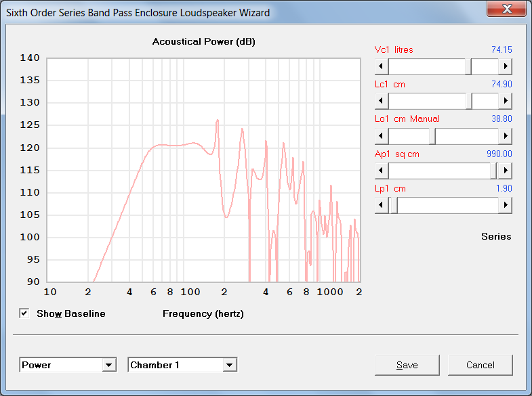This screenshot has width=532, height=396.
Task: Click the Frequency (hertz) axis label
Action: (203, 313)
